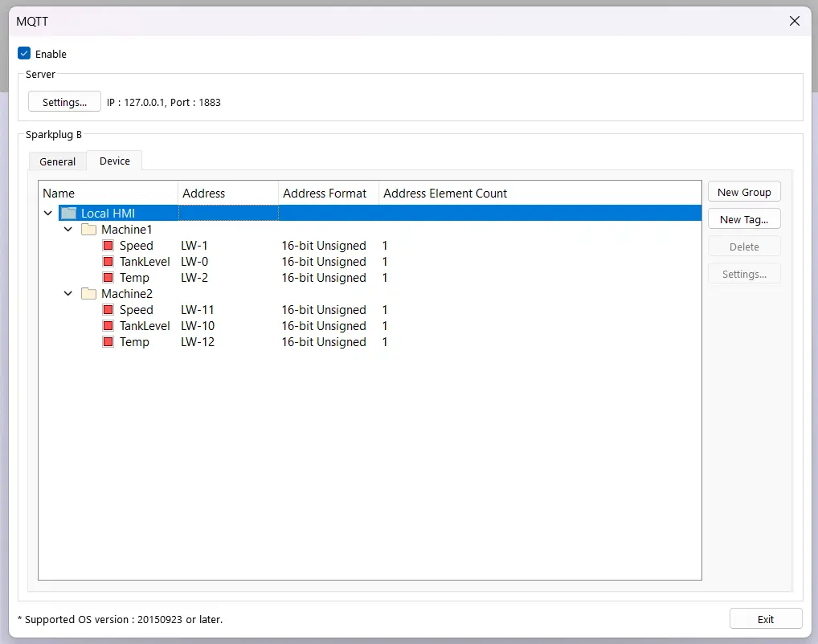Switch to the General tab
The image size is (818, 644).
tap(57, 161)
